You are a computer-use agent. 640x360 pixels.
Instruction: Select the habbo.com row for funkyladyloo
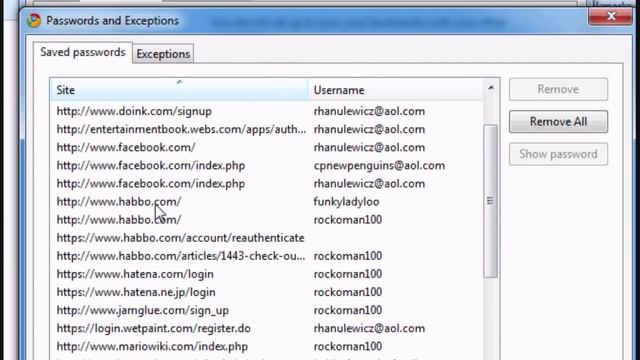pyautogui.click(x=267, y=202)
